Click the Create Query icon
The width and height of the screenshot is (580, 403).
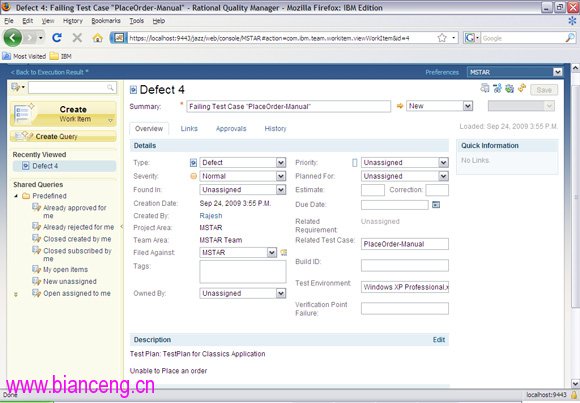(x=24, y=136)
